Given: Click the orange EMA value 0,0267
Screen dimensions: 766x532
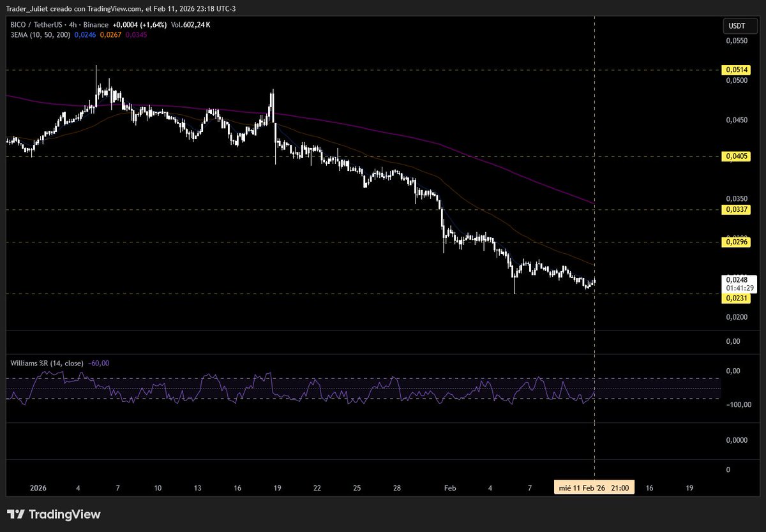Looking at the screenshot, I should (x=110, y=34).
